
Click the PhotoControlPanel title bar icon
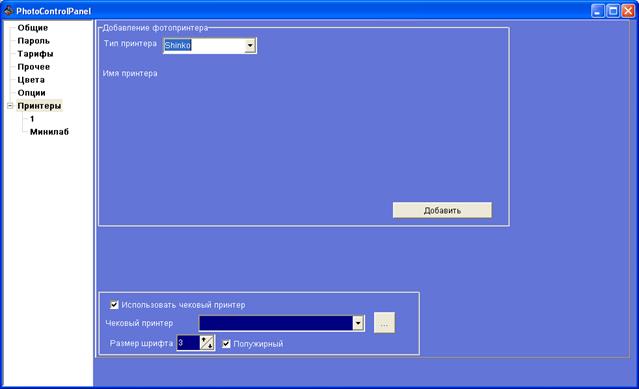[8, 10]
